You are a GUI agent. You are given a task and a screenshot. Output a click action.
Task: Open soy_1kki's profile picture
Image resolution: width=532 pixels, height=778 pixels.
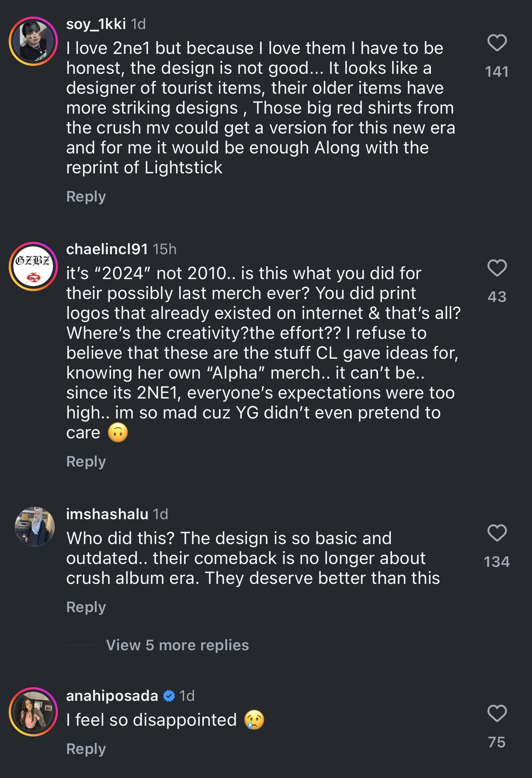[x=33, y=41]
